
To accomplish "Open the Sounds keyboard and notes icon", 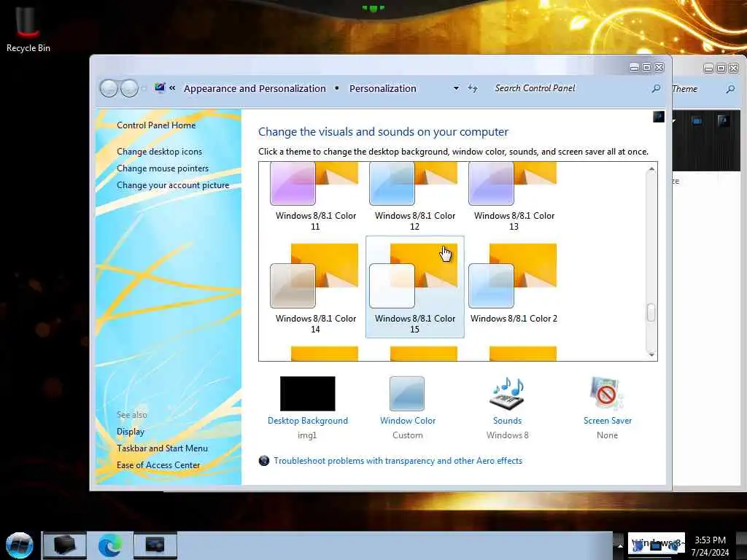I will tap(508, 393).
